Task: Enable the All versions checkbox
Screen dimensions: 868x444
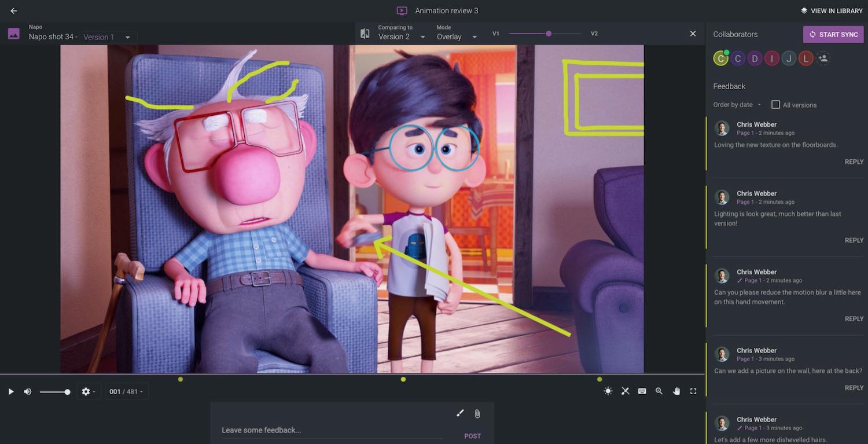Action: [x=775, y=105]
